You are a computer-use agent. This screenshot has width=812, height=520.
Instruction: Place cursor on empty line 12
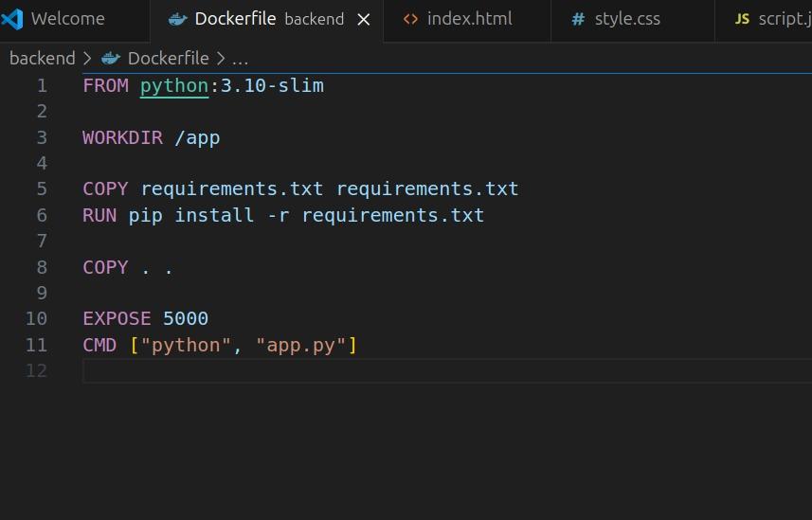tap(284, 371)
